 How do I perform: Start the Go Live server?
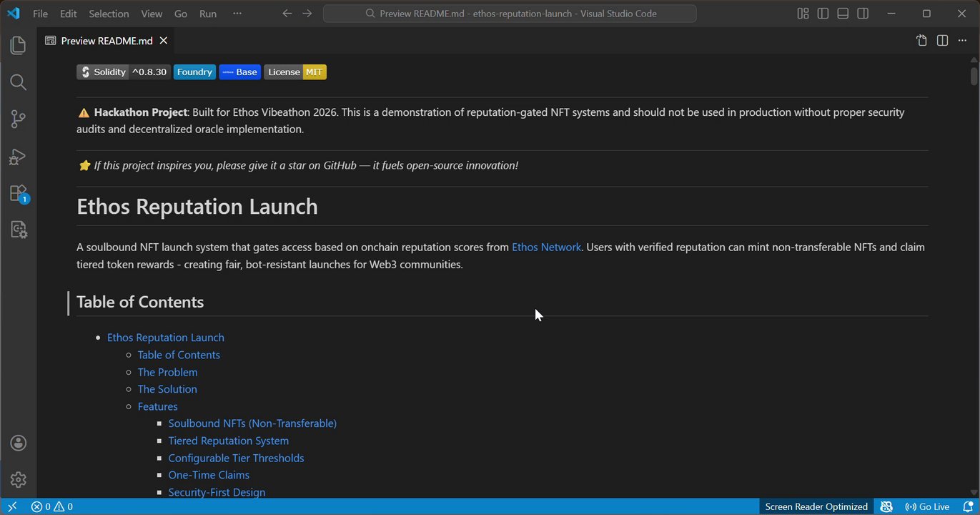pos(927,506)
